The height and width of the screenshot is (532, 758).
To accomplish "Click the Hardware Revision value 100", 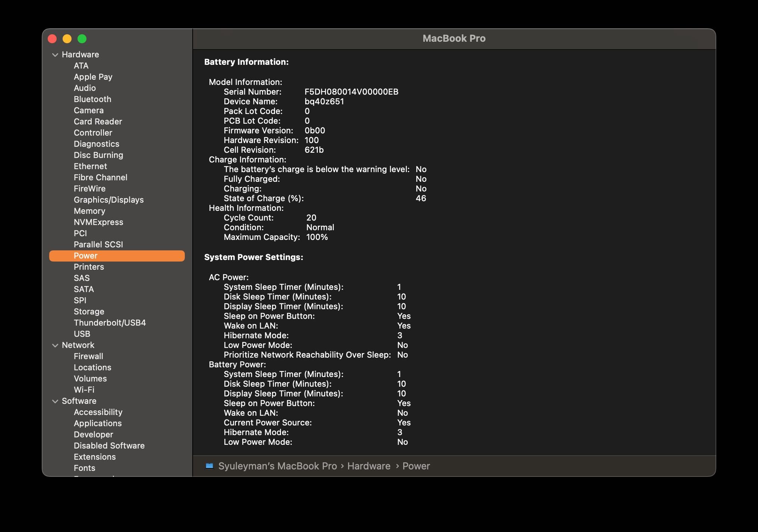I will (x=312, y=140).
